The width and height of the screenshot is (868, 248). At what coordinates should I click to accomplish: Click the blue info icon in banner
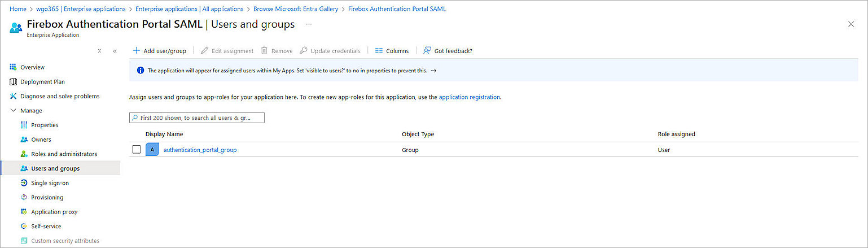pyautogui.click(x=141, y=71)
